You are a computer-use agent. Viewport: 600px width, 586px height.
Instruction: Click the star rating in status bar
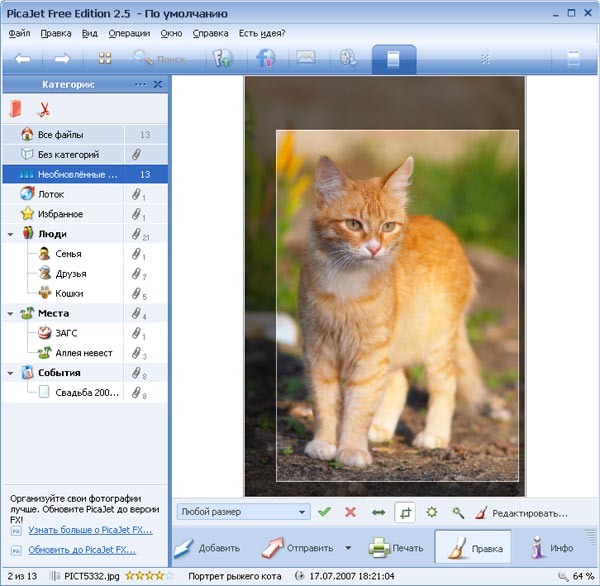click(x=149, y=576)
